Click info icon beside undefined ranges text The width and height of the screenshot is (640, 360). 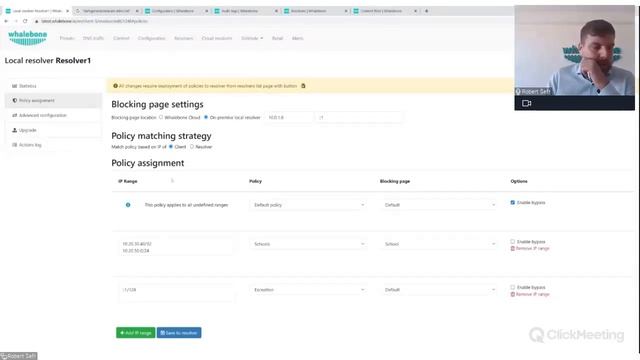(128, 205)
